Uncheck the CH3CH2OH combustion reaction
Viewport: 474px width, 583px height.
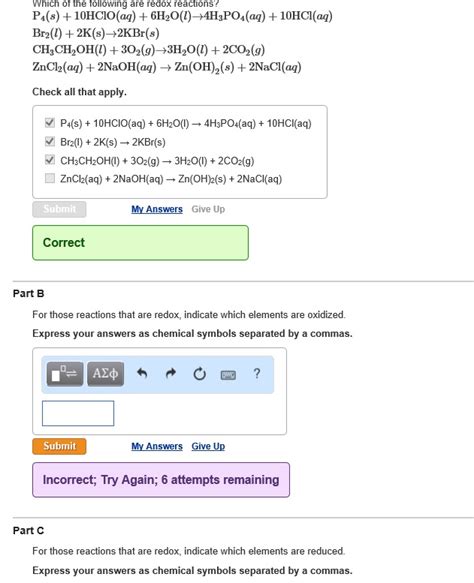(50, 160)
